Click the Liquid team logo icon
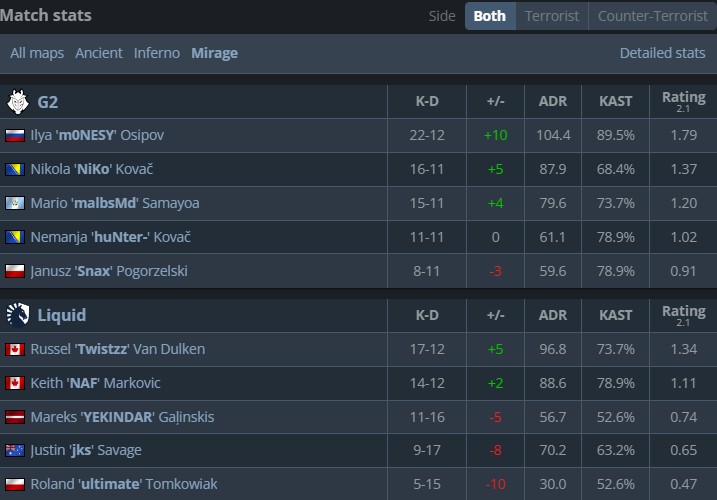Screen dimensions: 717x500 [x=17, y=315]
